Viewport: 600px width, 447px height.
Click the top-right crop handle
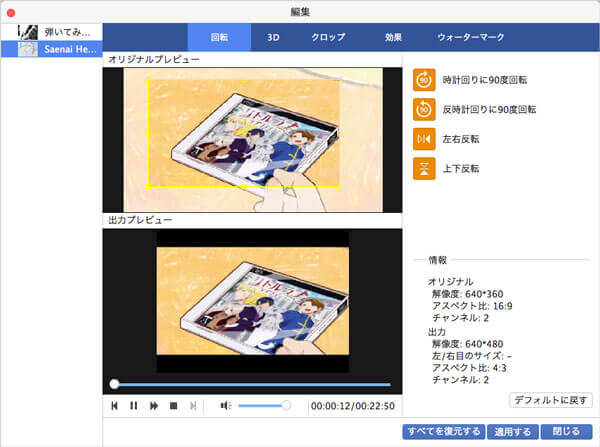coord(339,79)
